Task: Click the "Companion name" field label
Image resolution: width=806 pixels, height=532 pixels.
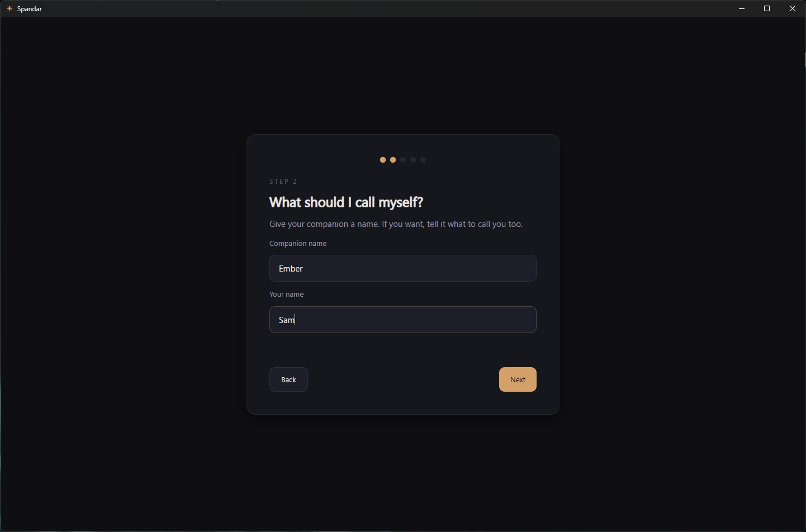Action: [298, 244]
